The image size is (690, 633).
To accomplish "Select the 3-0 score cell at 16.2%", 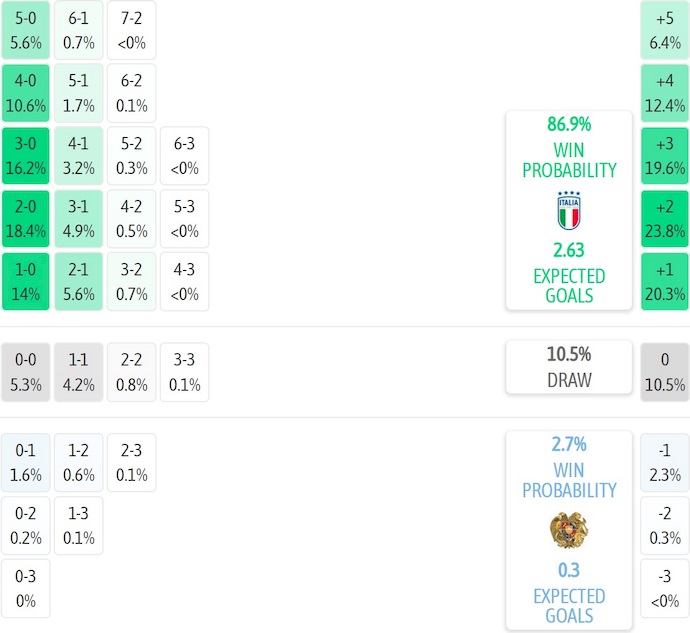I will click(x=26, y=156).
